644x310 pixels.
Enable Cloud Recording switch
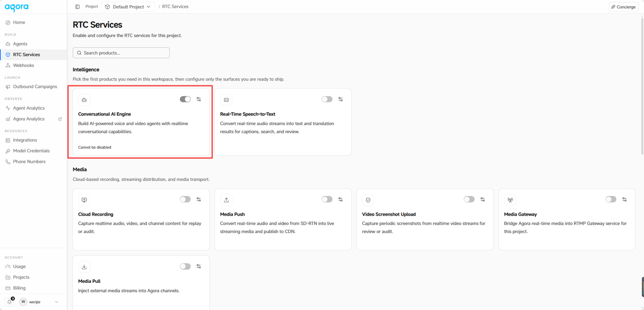pyautogui.click(x=185, y=199)
